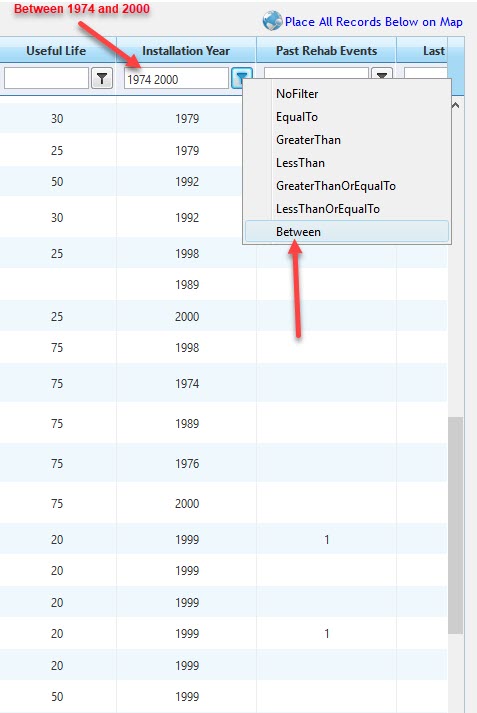Select NoFilter from the filter menu

346,94
